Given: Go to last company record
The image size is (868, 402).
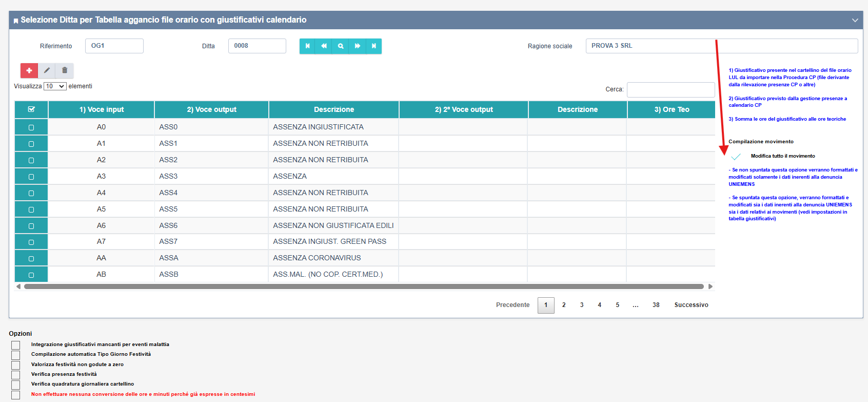Looking at the screenshot, I should 374,46.
